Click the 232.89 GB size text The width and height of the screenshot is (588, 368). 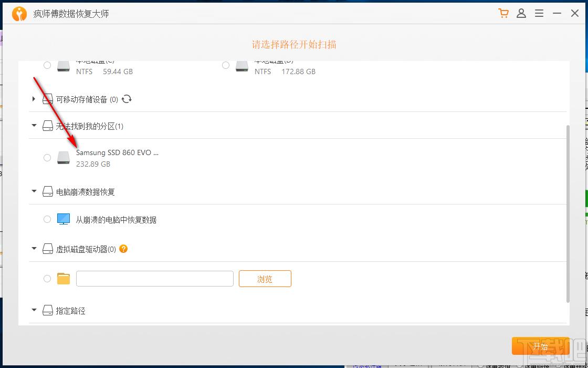93,164
